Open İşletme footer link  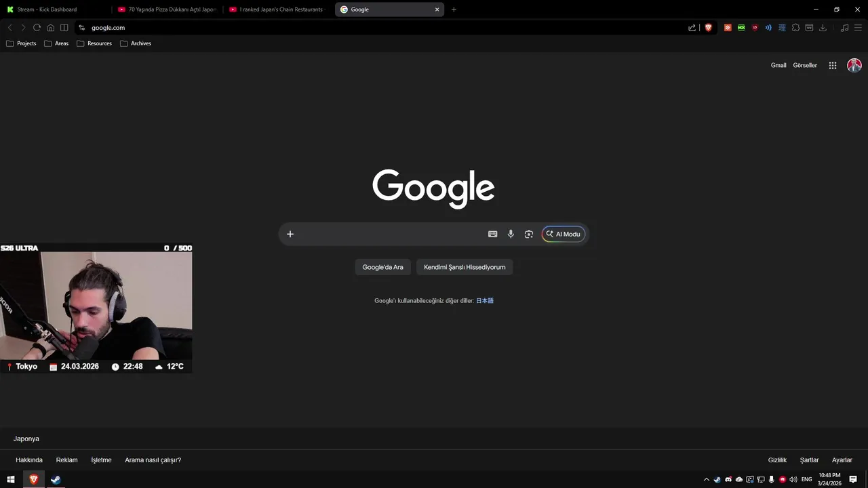(x=101, y=460)
